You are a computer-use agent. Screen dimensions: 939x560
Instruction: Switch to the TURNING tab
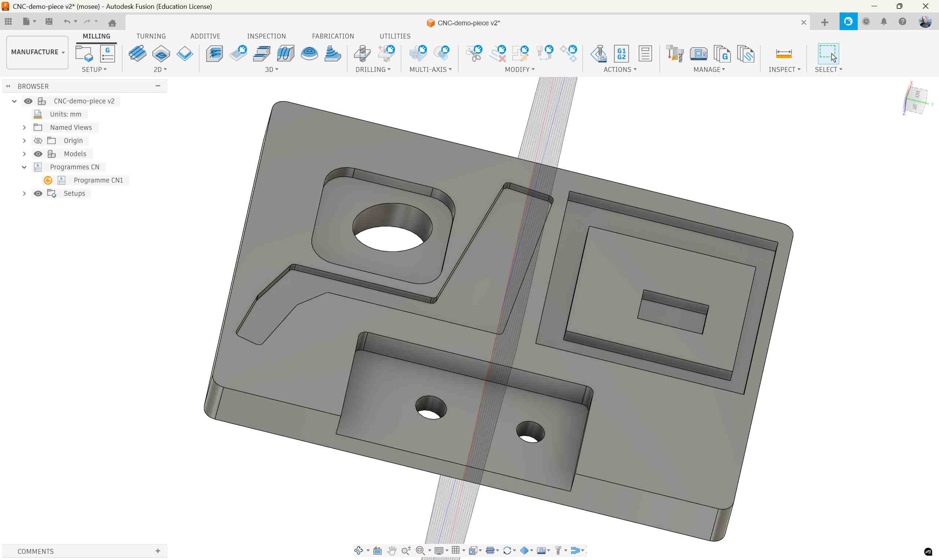151,36
